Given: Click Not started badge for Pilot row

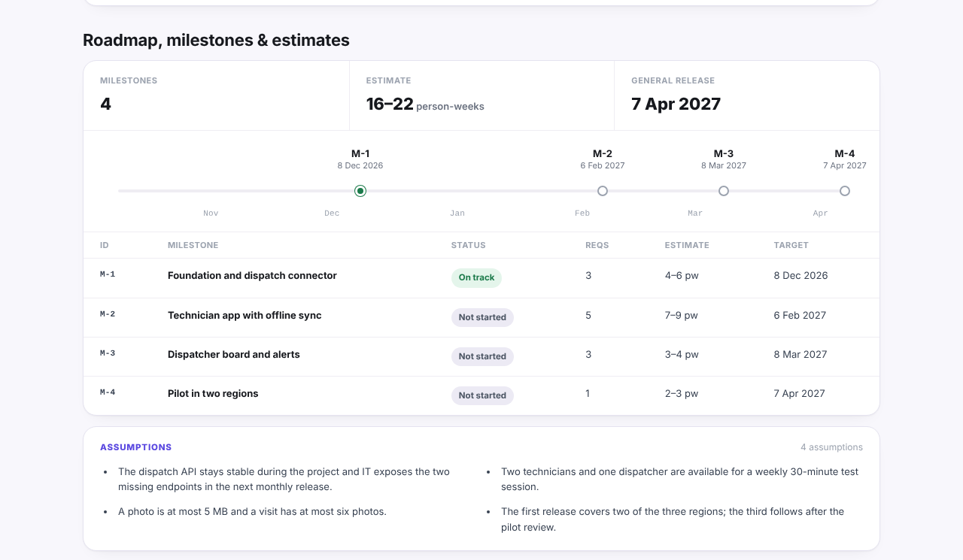Looking at the screenshot, I should [x=482, y=395].
